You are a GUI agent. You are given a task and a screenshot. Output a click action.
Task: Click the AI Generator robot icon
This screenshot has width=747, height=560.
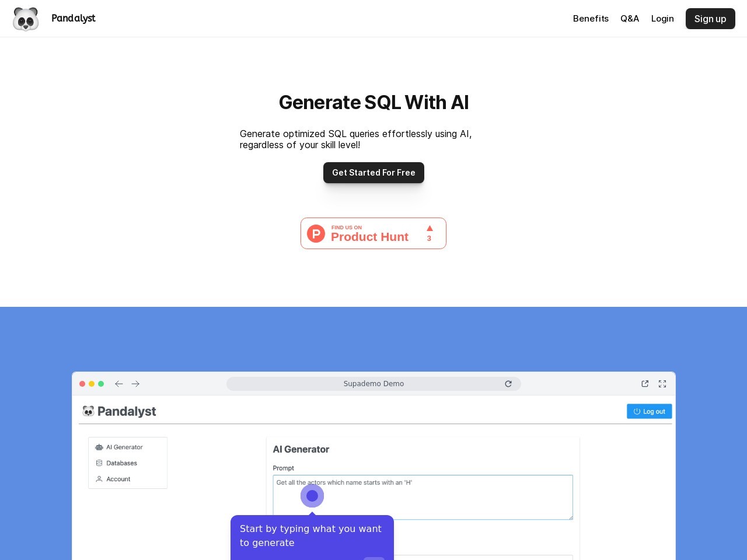(x=99, y=447)
